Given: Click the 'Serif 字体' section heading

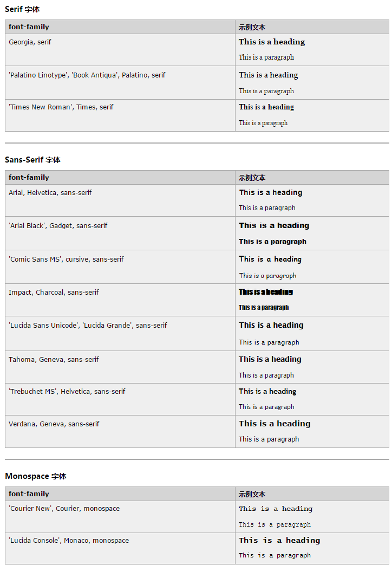Looking at the screenshot, I should click(x=22, y=9).
